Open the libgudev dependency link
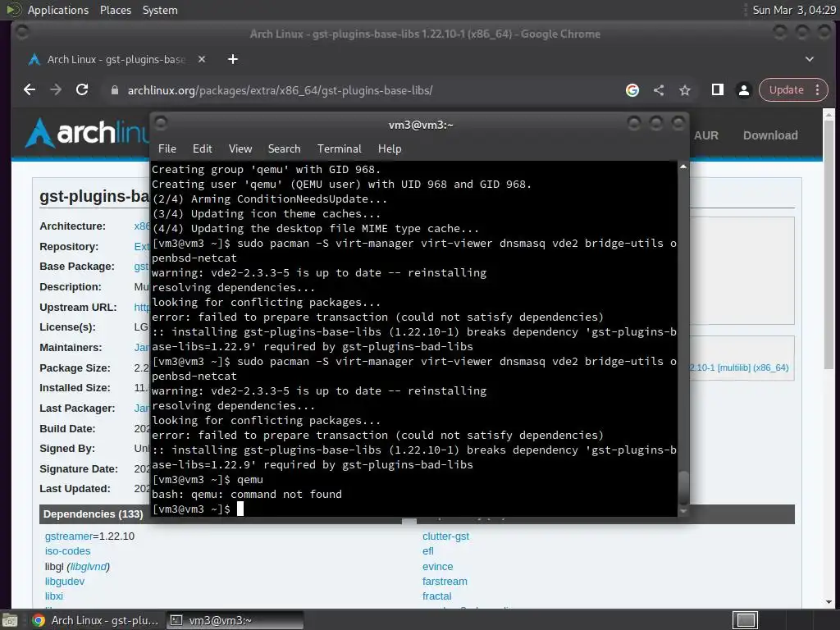Screen dimensions: 840x630 (65, 582)
